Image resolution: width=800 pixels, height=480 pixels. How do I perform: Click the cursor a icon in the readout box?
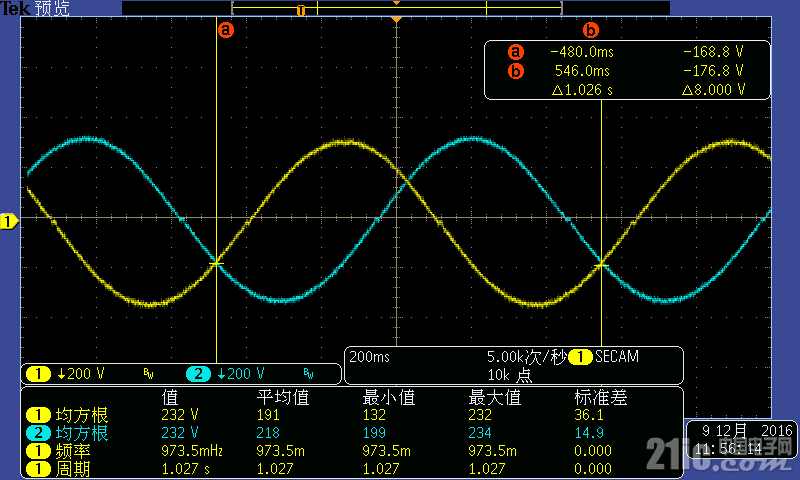click(x=516, y=52)
